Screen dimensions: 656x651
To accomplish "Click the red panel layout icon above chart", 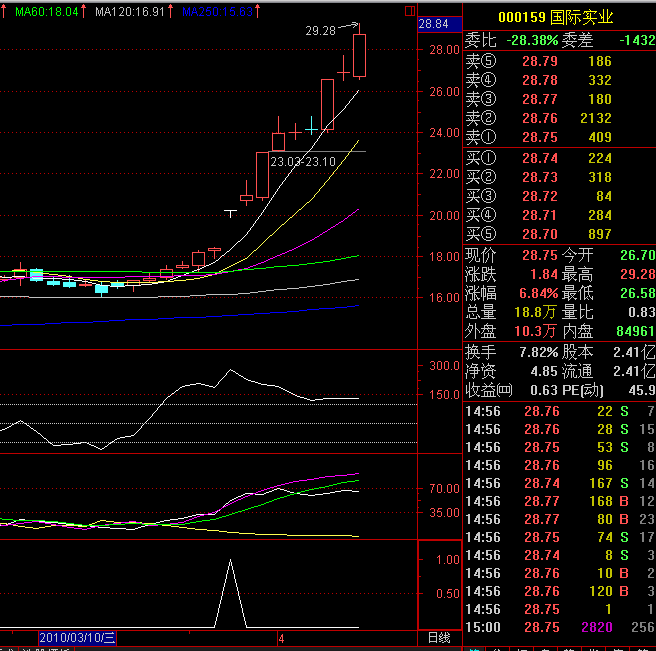I will click(409, 11).
